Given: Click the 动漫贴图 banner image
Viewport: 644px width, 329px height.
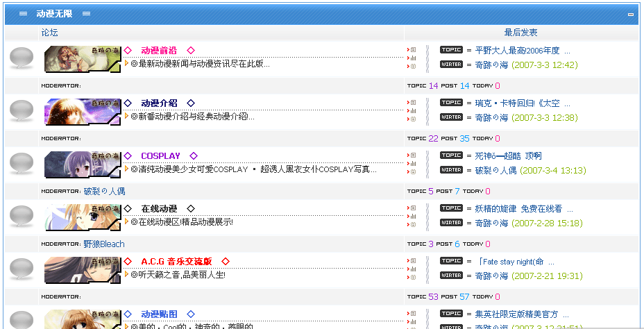Looking at the screenshot, I should click(x=83, y=319).
